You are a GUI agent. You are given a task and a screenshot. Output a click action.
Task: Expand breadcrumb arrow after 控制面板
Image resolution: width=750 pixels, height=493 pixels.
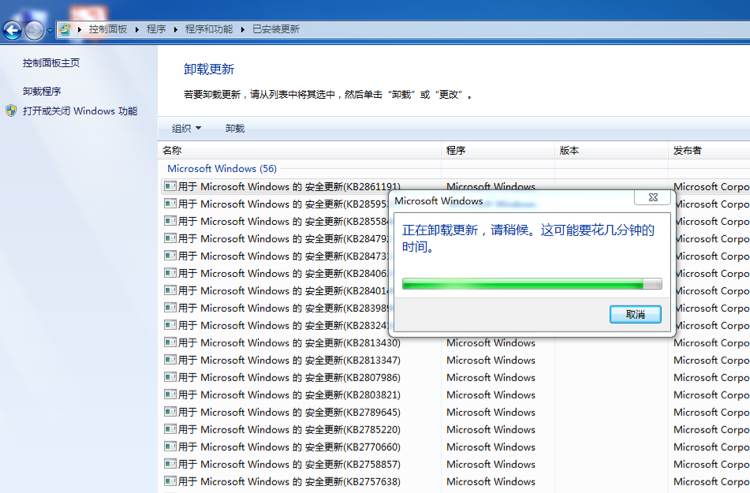pyautogui.click(x=137, y=29)
